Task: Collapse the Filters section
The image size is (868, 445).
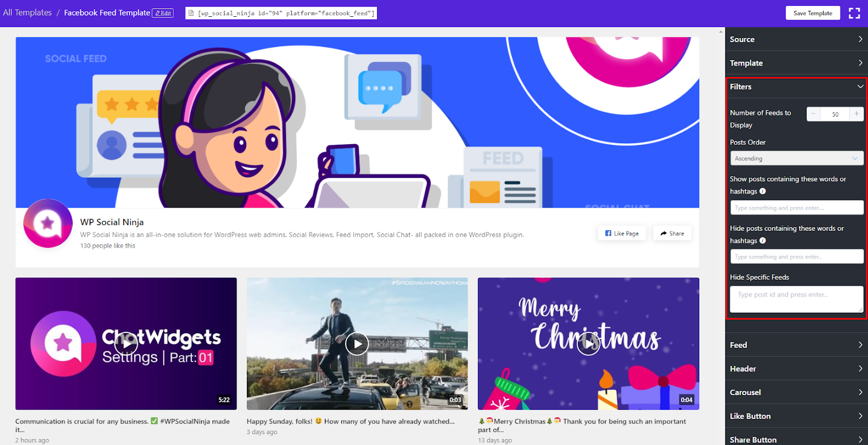Action: pyautogui.click(x=796, y=87)
